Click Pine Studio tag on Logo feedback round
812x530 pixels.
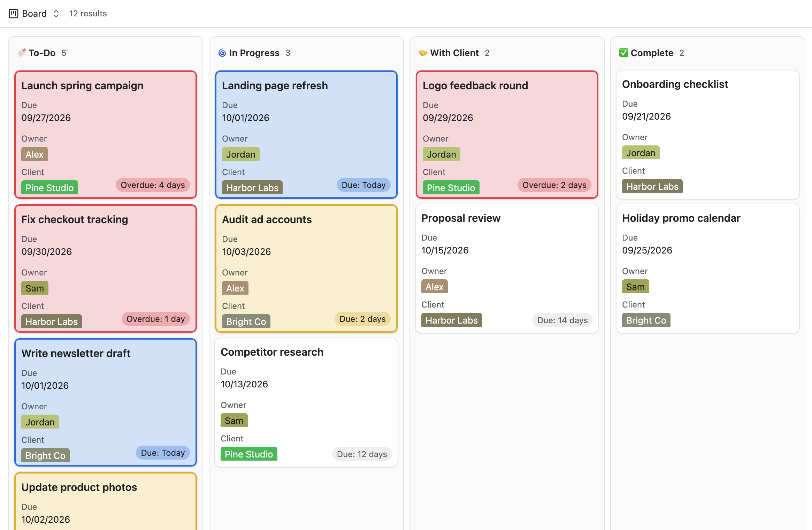click(x=451, y=188)
